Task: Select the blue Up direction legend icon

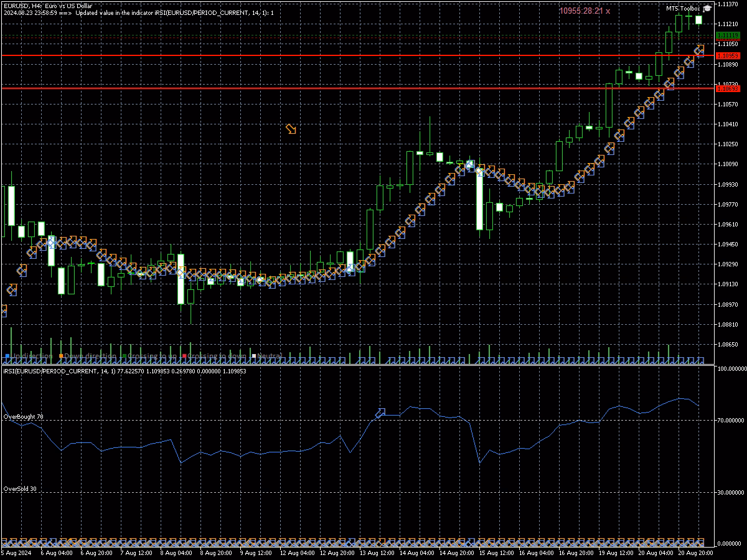Action: 7,355
